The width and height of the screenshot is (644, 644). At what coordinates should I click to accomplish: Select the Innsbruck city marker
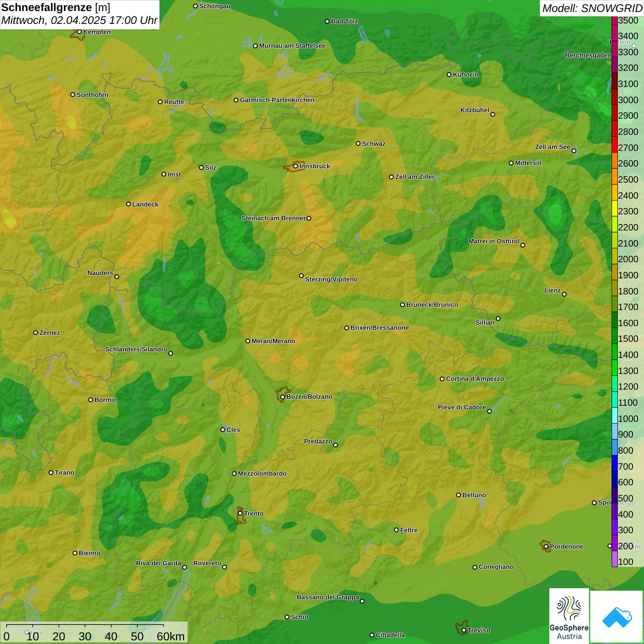coord(296,166)
